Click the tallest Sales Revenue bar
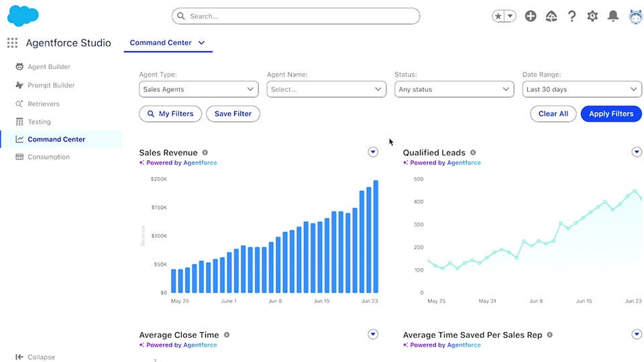Screen dimensions: 644x362 376,237
